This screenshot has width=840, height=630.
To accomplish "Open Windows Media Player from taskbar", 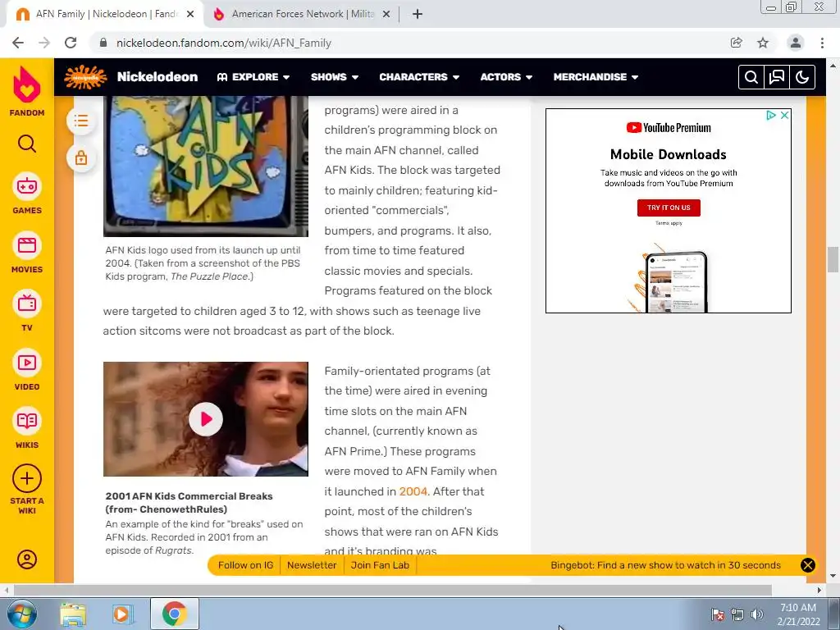I will point(122,614).
